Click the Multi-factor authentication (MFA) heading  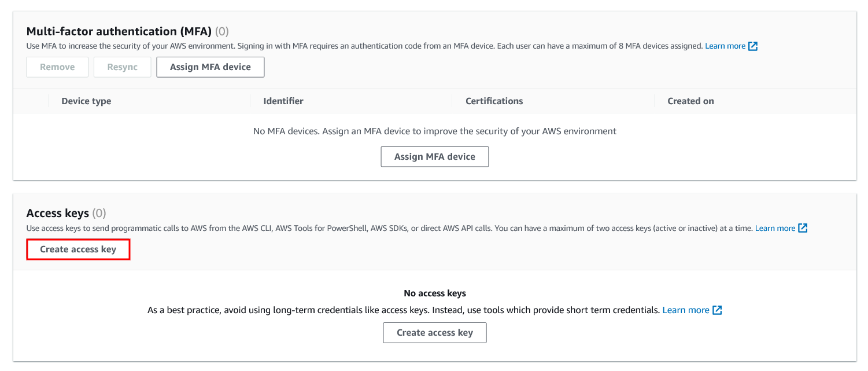coord(119,31)
